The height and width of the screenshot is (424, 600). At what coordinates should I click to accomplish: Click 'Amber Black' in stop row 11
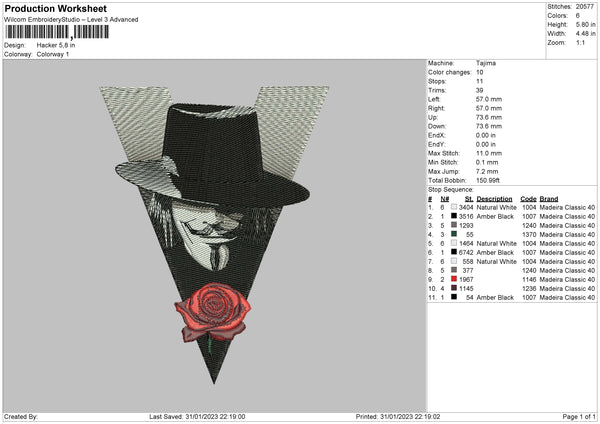(x=495, y=297)
